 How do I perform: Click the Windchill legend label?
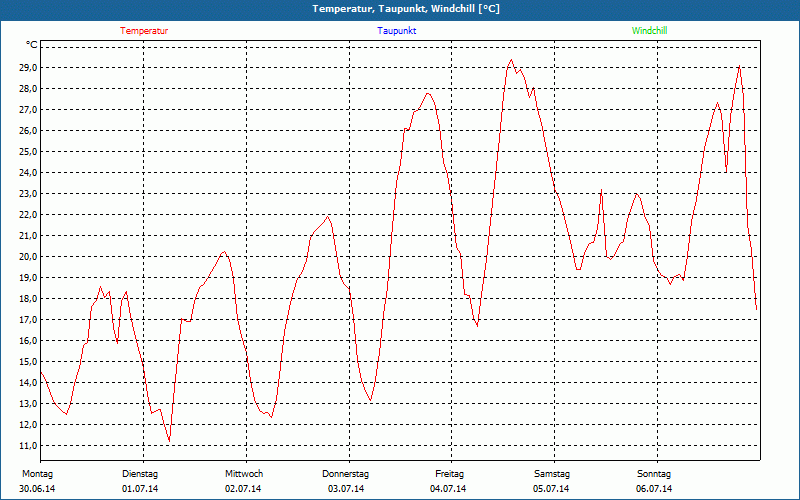(x=649, y=31)
